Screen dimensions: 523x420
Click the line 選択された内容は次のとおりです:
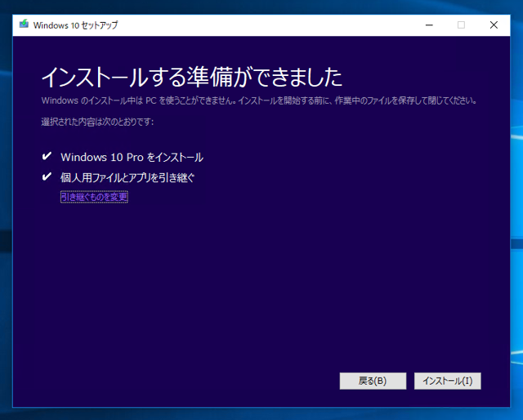point(97,122)
